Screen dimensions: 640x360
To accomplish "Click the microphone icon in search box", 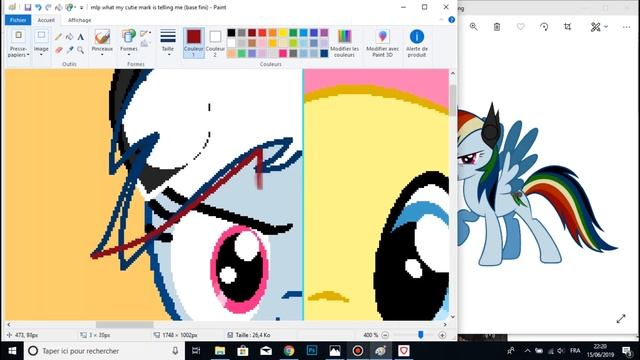I will coord(175,351).
